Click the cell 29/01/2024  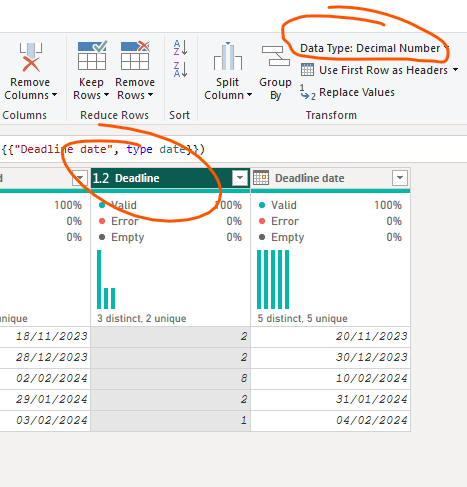[45, 400]
